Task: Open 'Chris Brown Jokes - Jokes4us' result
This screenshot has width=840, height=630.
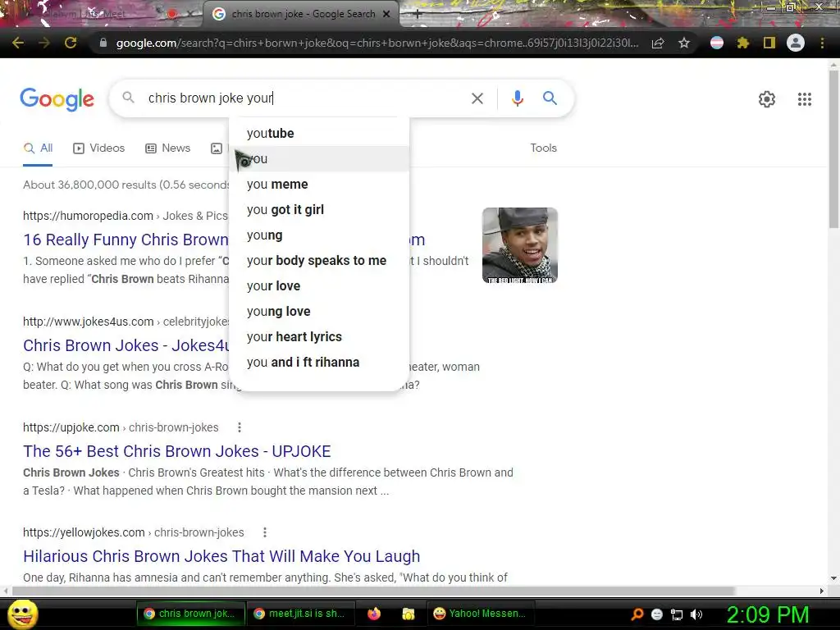Action: tap(126, 345)
